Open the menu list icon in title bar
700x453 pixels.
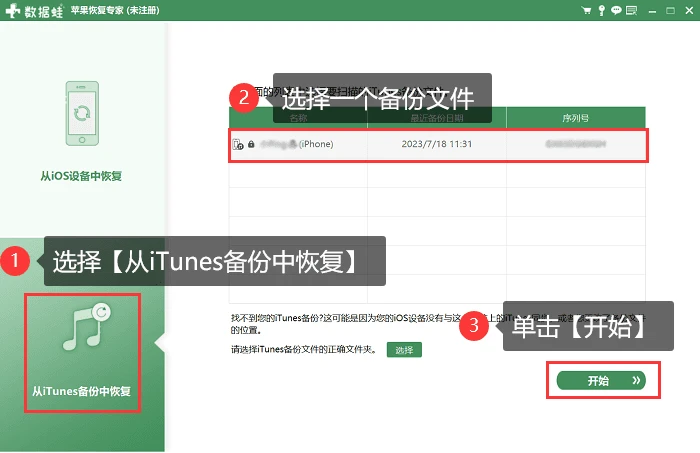631,10
